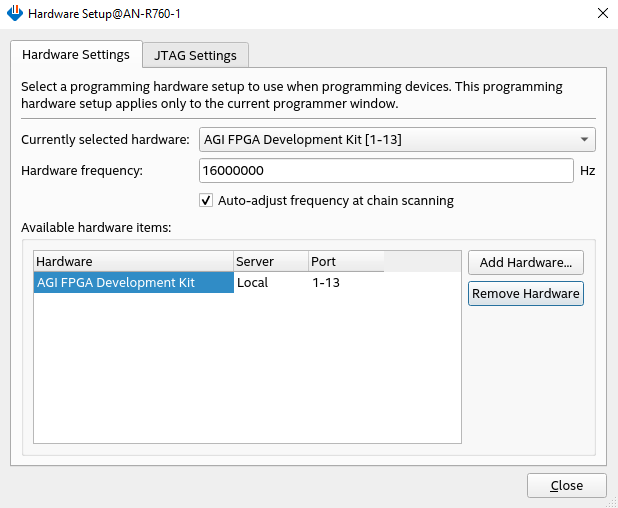Close the Hardware Setup window with X
Screen dimensions: 618x508
(x=601, y=14)
